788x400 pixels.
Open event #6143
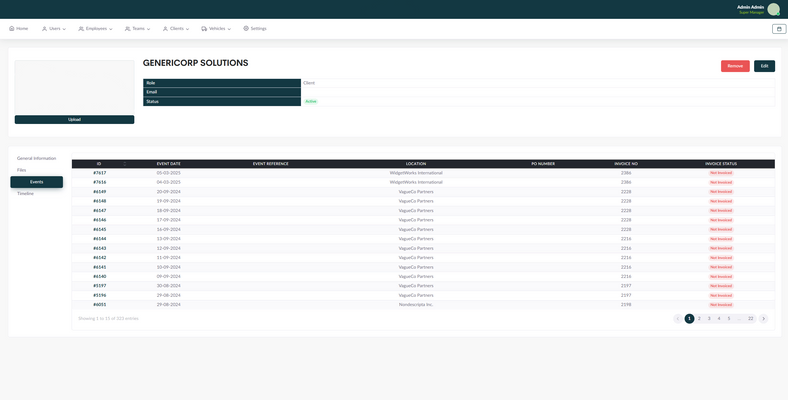pos(100,248)
